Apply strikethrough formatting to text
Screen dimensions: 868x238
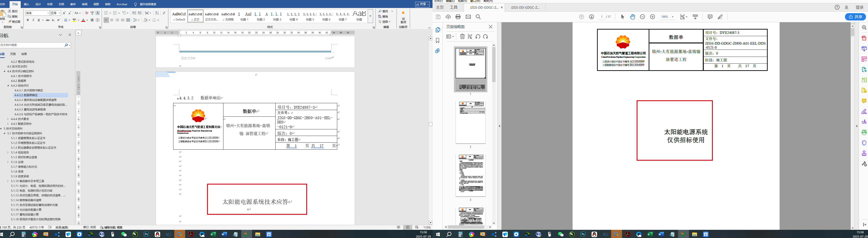coord(48,20)
